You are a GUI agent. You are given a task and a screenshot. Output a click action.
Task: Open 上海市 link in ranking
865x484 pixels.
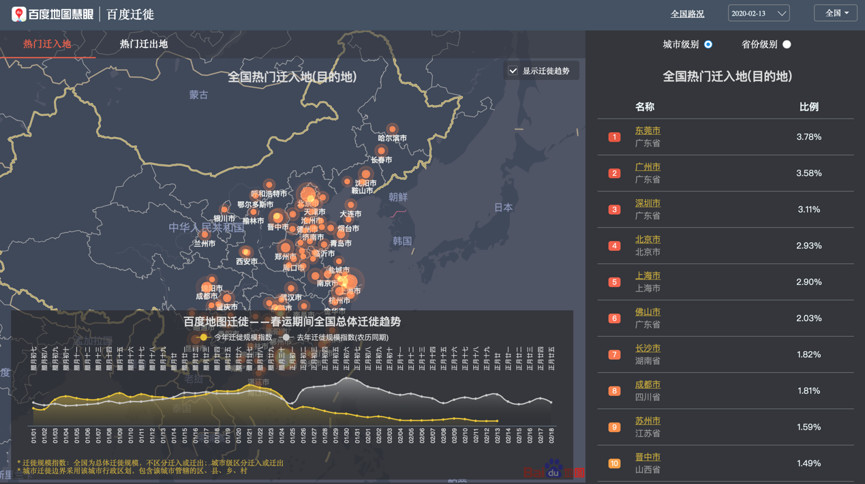648,275
